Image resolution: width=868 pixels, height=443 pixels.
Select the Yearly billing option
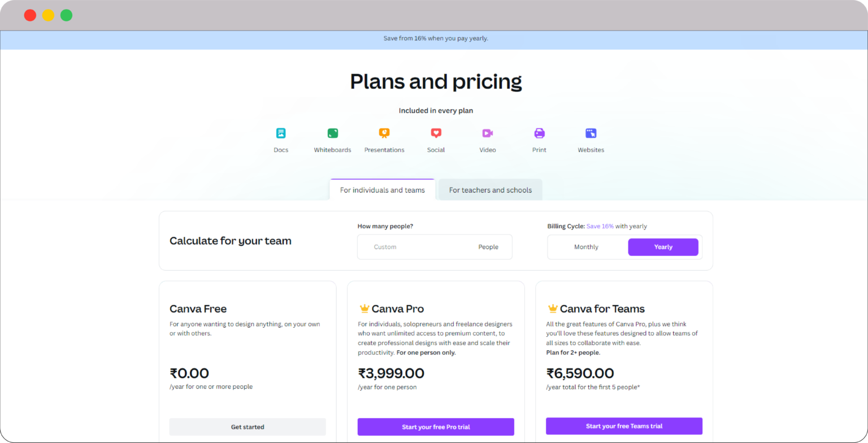[x=663, y=247]
